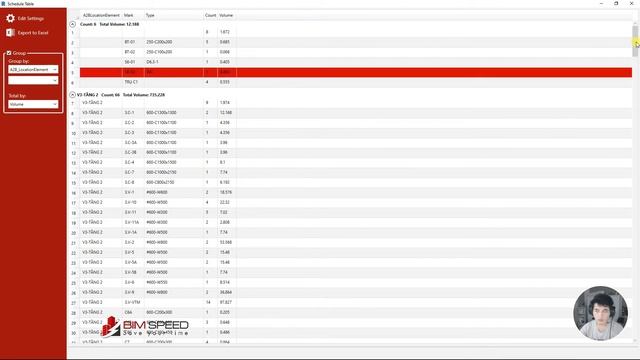
Task: Minimize the Schedule Table window
Action: point(601,3)
